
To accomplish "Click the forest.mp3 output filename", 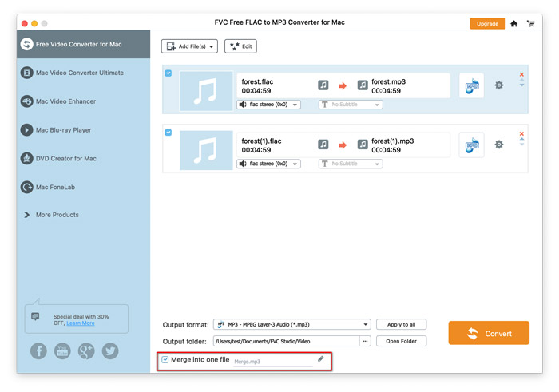I will (389, 82).
